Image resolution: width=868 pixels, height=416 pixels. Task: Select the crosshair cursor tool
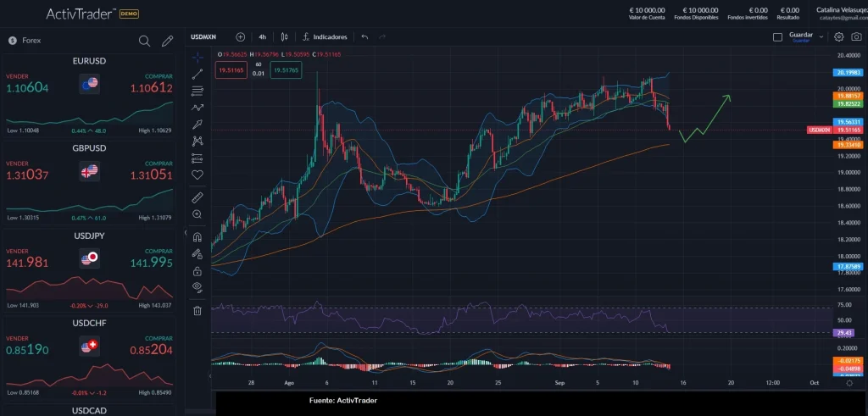tap(198, 58)
